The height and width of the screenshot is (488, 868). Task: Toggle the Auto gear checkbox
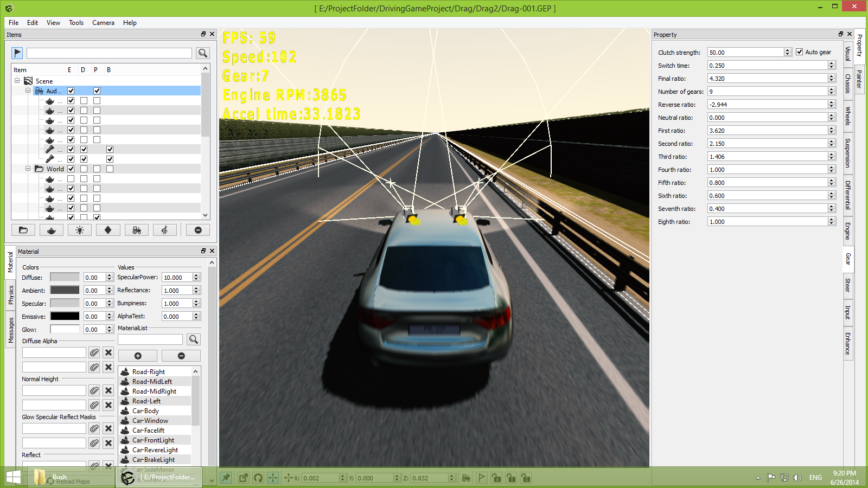pyautogui.click(x=799, y=52)
